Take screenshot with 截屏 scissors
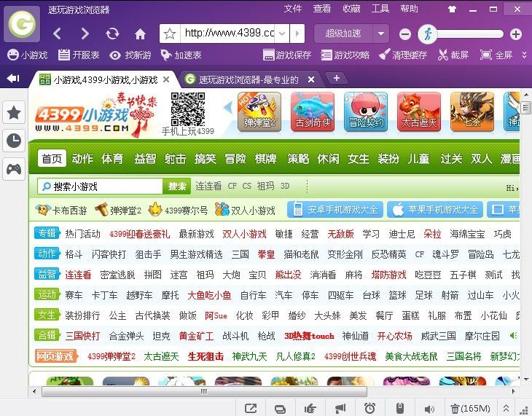Image resolution: width=532 pixels, height=416 pixels. click(453, 55)
